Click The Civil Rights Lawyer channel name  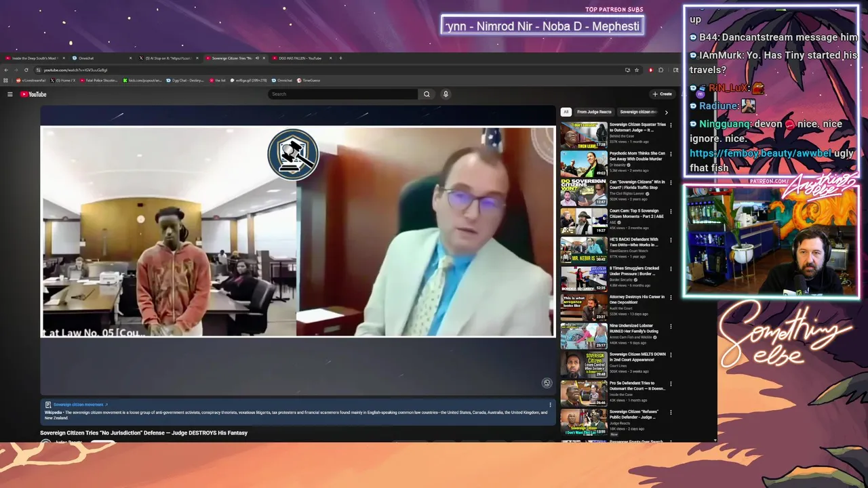tap(627, 193)
